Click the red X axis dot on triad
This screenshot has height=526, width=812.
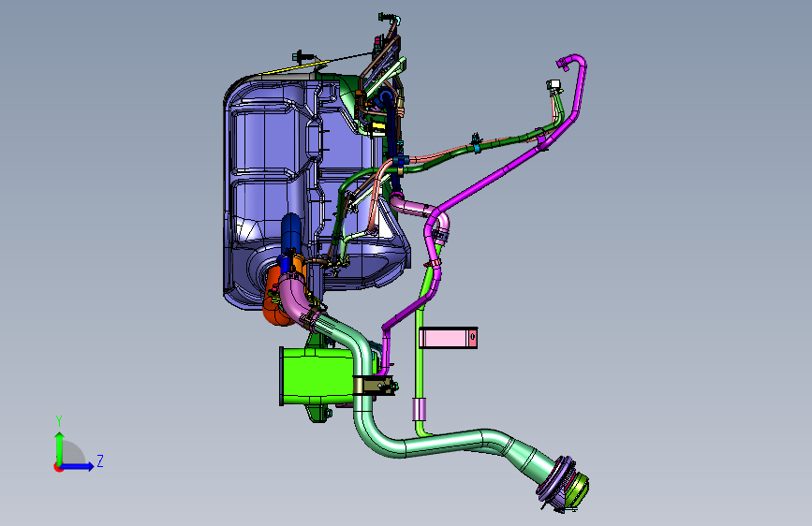(57, 467)
